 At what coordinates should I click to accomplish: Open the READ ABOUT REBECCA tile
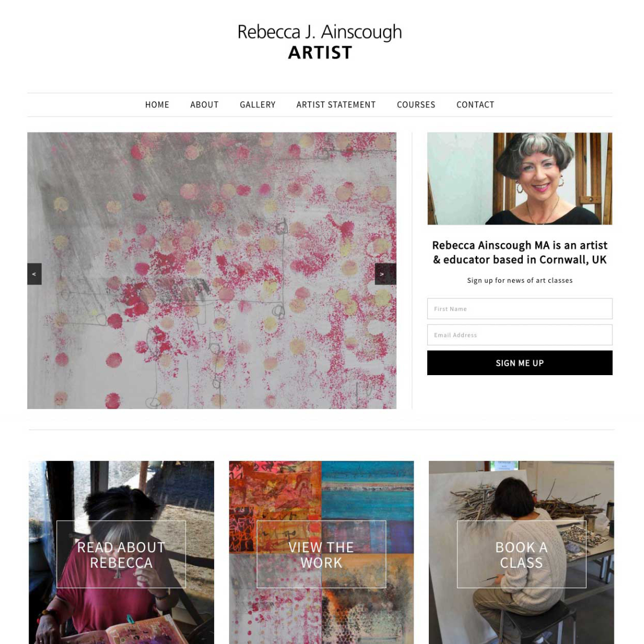click(121, 554)
